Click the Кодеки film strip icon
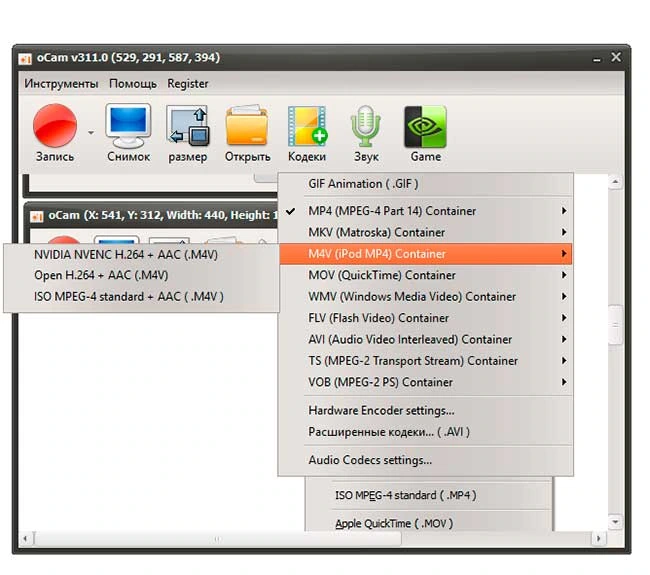This screenshot has height=575, width=650. tap(307, 126)
